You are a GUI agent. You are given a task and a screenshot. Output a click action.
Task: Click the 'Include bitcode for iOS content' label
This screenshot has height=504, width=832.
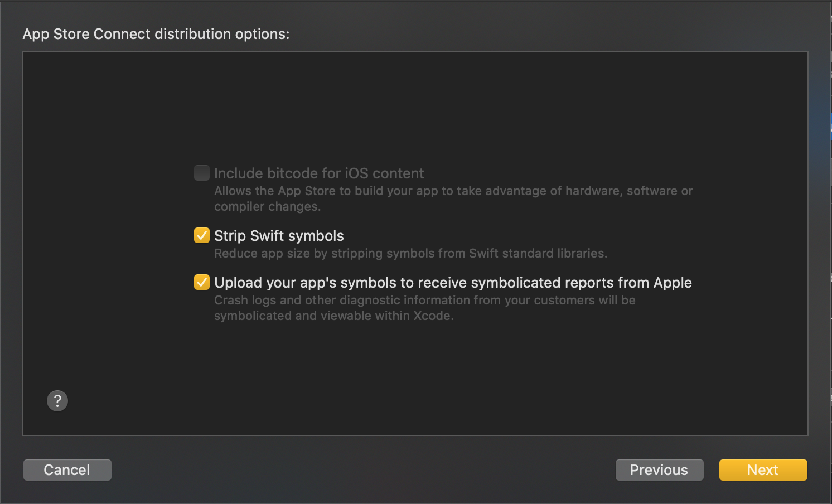319,173
